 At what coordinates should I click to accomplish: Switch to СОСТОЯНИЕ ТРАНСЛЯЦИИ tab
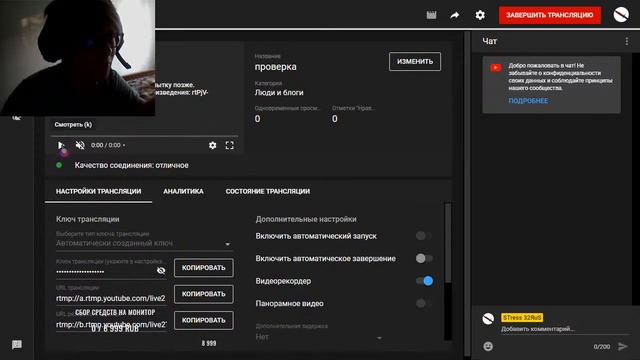268,191
